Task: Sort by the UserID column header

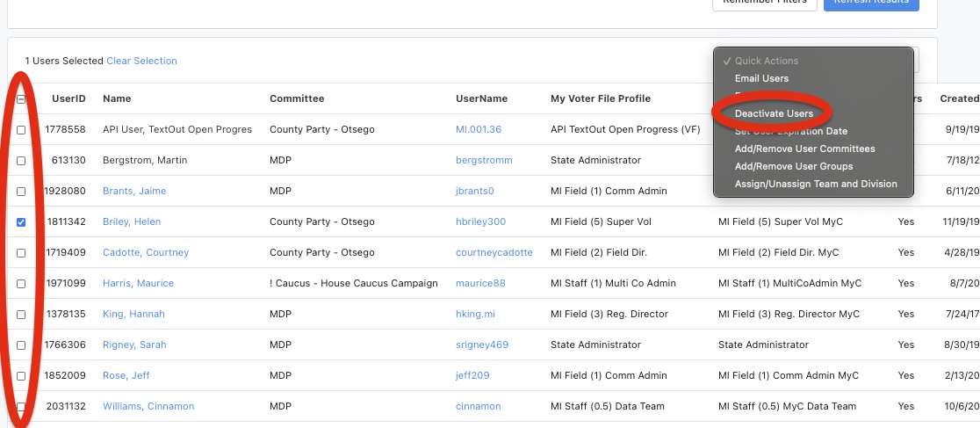Action: coord(68,98)
